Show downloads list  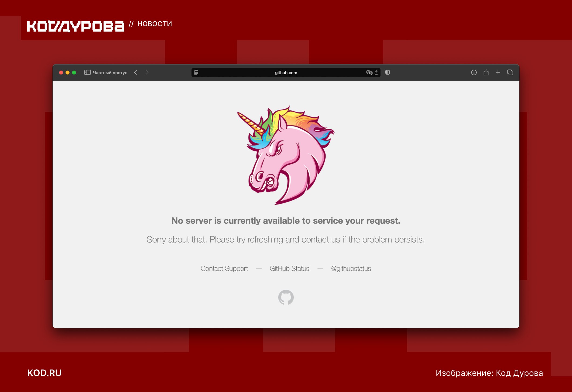(x=474, y=73)
